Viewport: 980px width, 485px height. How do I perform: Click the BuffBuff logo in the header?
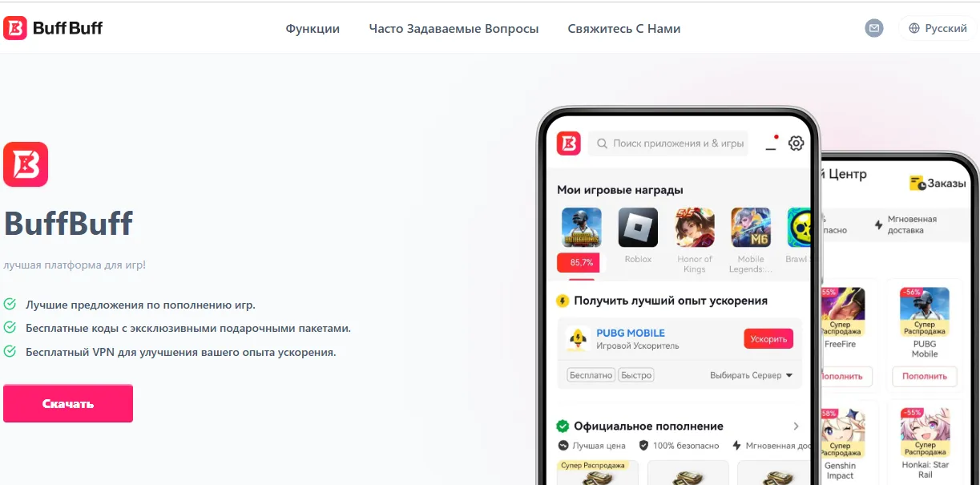pyautogui.click(x=53, y=28)
